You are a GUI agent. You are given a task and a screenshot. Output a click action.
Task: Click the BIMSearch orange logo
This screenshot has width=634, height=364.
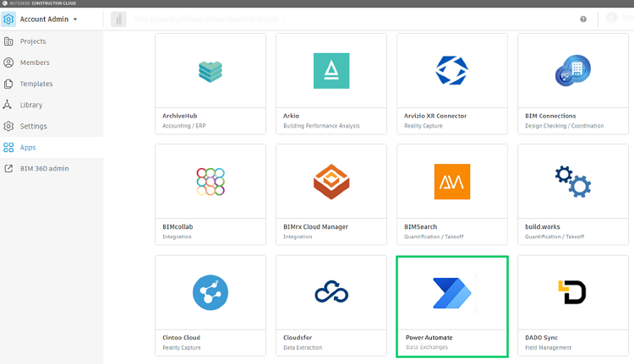[452, 182]
